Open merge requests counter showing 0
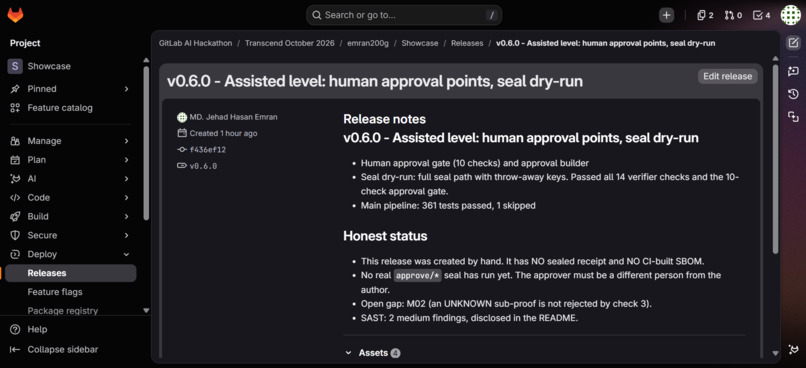The width and height of the screenshot is (806, 368). pyautogui.click(x=733, y=15)
